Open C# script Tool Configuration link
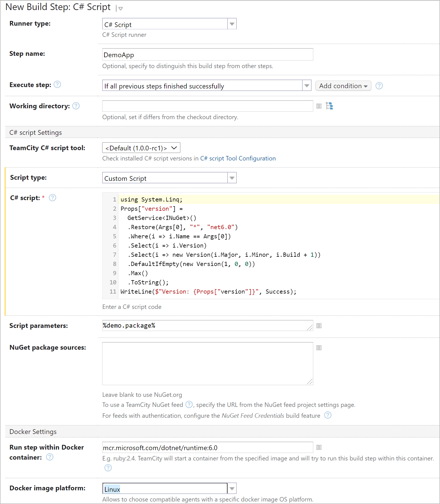Image resolution: width=440 pixels, height=504 pixels. (x=238, y=159)
